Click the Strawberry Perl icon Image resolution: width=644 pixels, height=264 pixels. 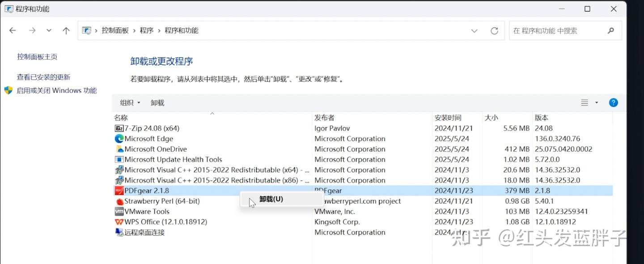[x=119, y=201]
